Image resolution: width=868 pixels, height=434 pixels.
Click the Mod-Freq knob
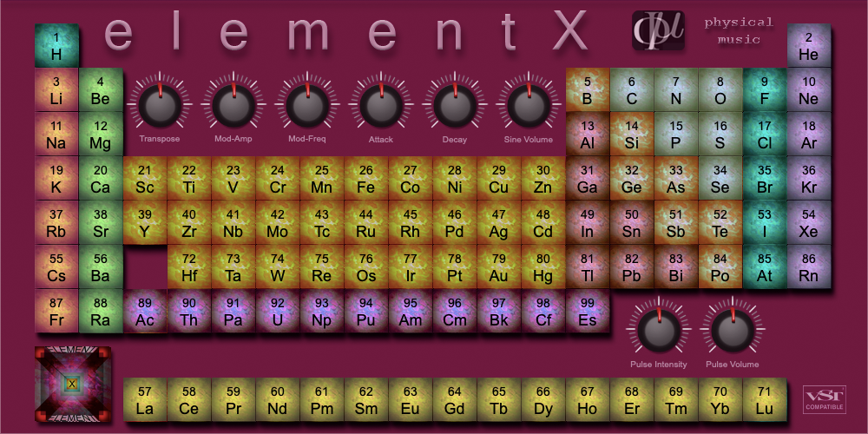coord(307,104)
